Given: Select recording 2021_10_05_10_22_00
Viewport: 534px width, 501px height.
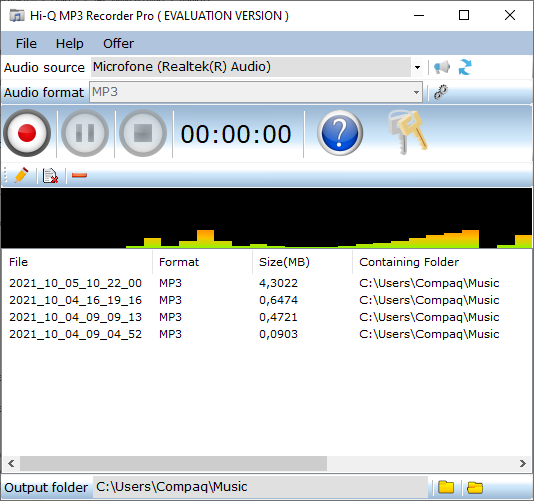Looking at the screenshot, I should 75,283.
